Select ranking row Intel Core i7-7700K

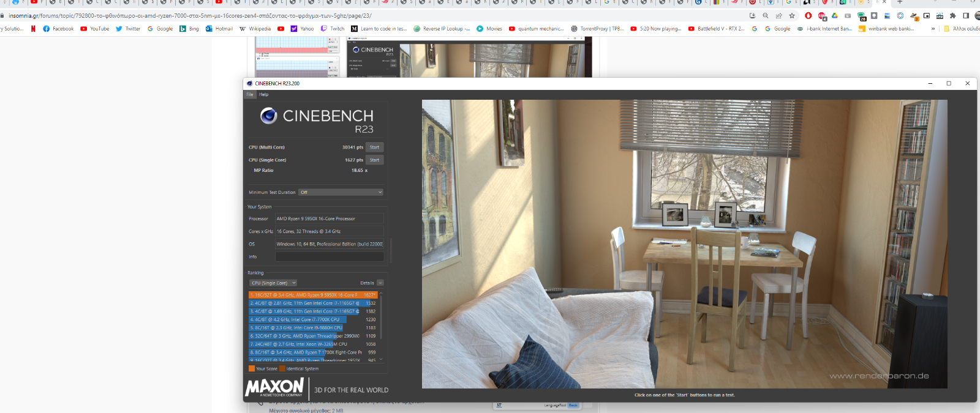pyautogui.click(x=313, y=319)
